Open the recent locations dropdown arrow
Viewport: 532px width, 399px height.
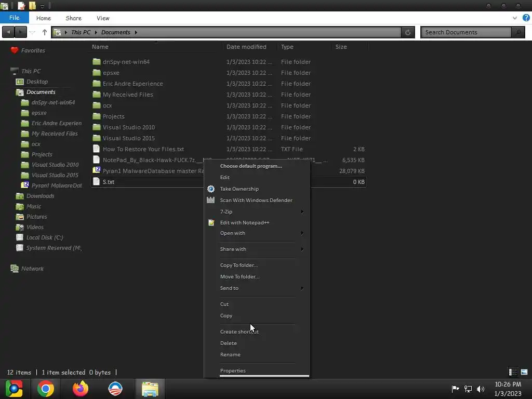(32, 33)
